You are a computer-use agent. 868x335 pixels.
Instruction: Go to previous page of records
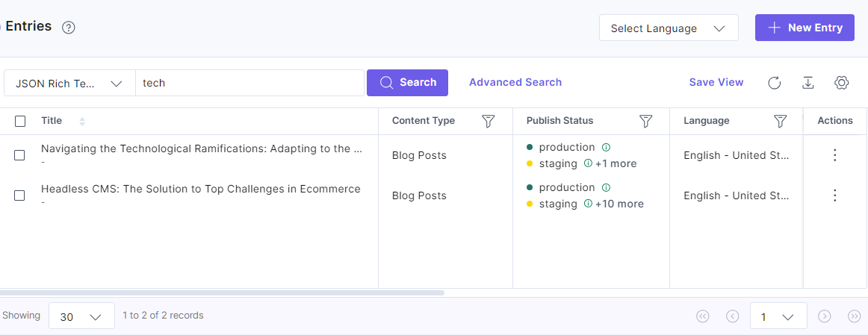click(732, 316)
